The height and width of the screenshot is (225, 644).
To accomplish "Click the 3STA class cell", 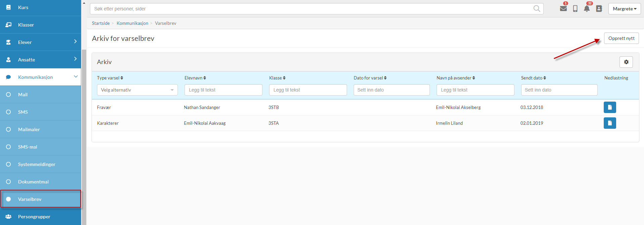I will point(274,123).
